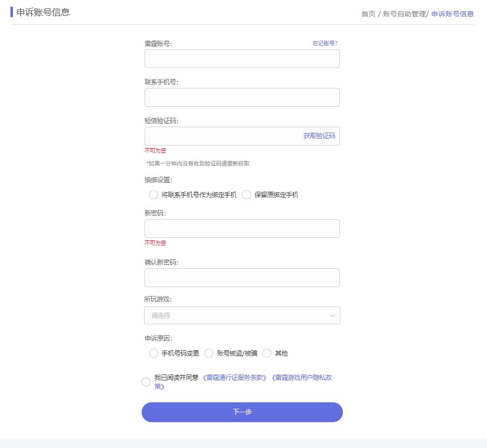Choose 手机号码变更 as the appeal reason
This screenshot has height=448, width=487.
[x=154, y=353]
